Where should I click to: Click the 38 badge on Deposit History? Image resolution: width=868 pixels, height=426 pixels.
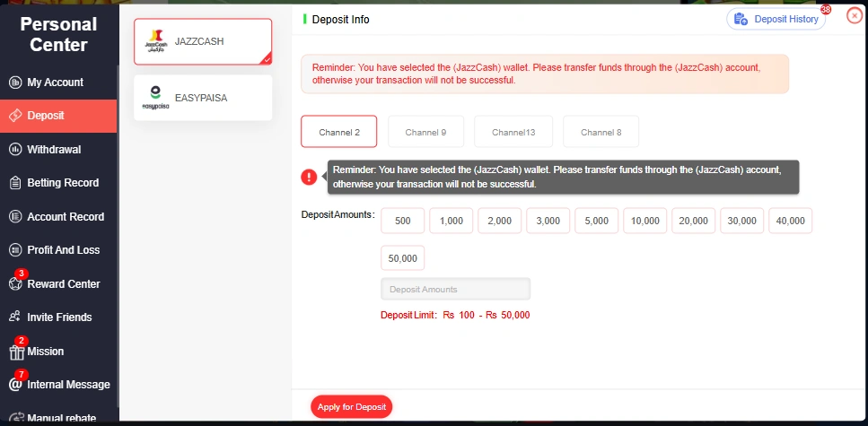[x=826, y=9]
